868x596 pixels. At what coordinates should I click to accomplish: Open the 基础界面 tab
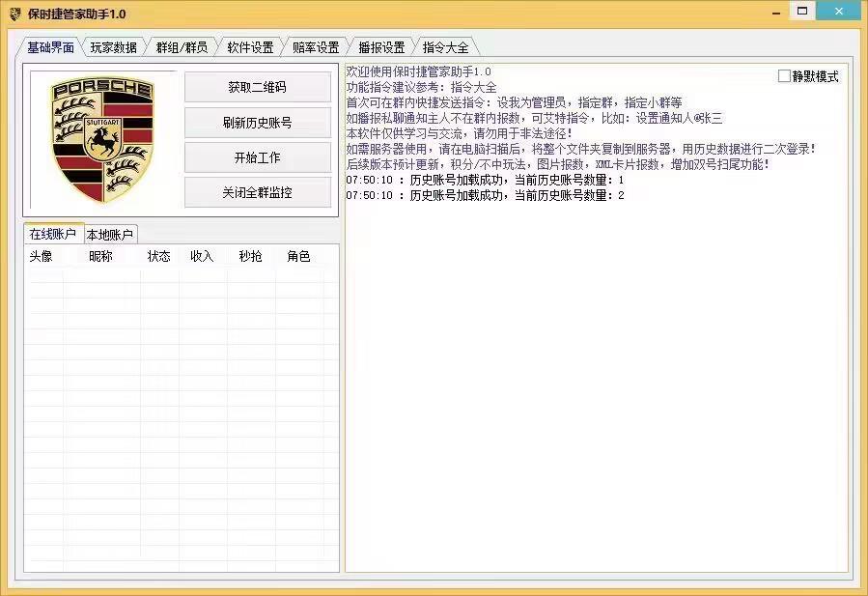51,47
